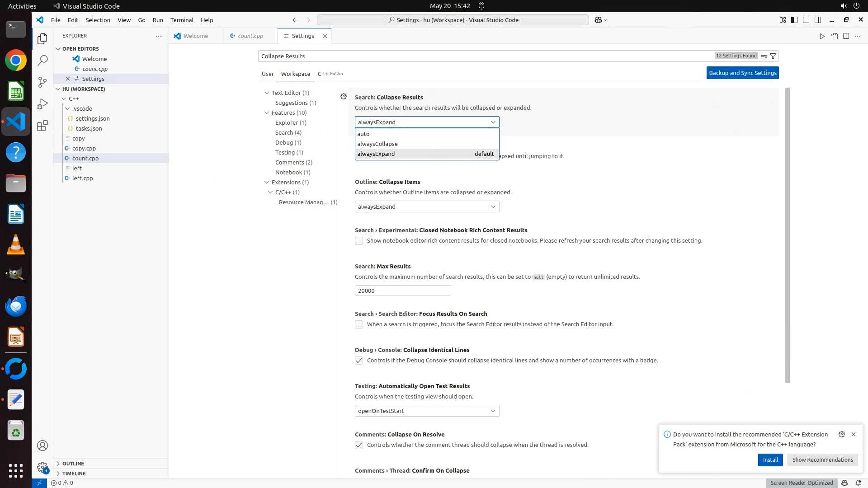Switch to the User settings tab
The height and width of the screenshot is (488, 868).
(x=268, y=74)
